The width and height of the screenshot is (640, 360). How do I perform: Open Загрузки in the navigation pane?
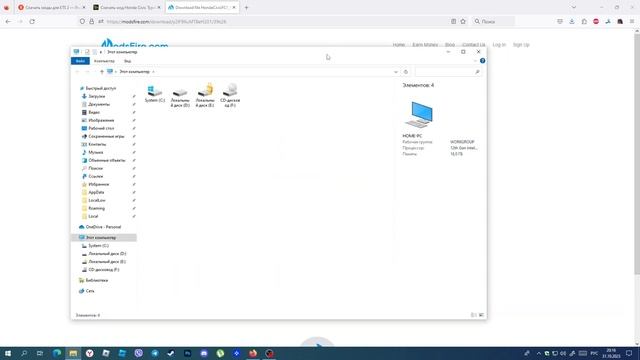tap(96, 96)
